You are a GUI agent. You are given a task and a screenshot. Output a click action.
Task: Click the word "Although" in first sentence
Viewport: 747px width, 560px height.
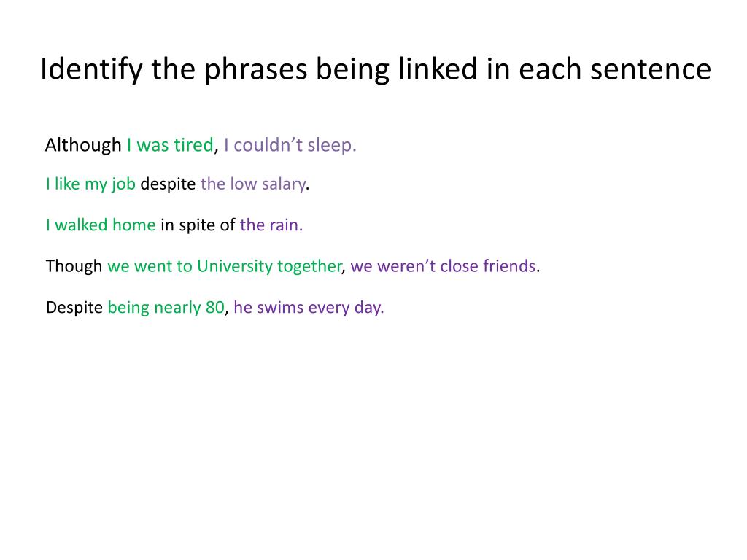tap(83, 145)
